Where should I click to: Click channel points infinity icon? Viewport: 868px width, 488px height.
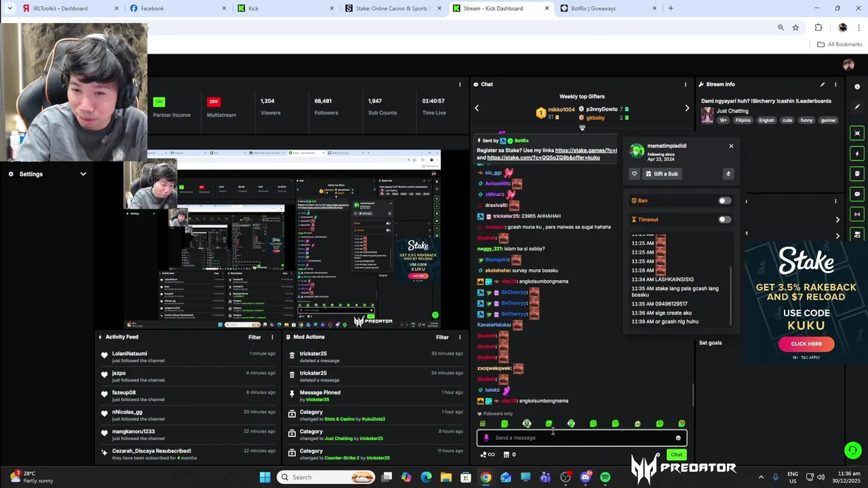487,455
